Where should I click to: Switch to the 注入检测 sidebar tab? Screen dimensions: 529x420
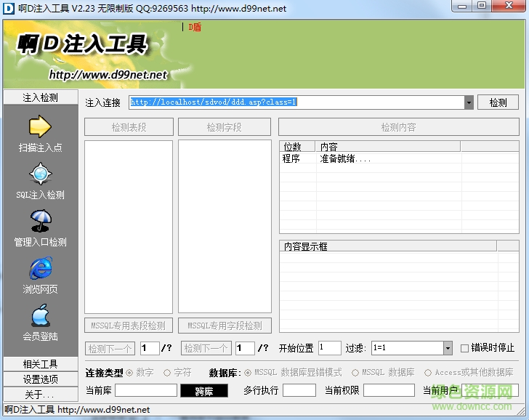40,97
